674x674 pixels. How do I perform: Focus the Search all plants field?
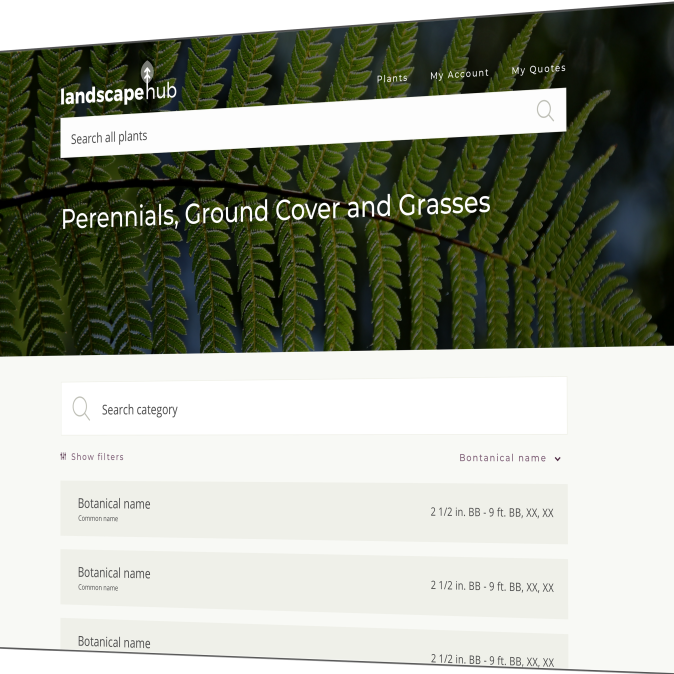(290, 128)
